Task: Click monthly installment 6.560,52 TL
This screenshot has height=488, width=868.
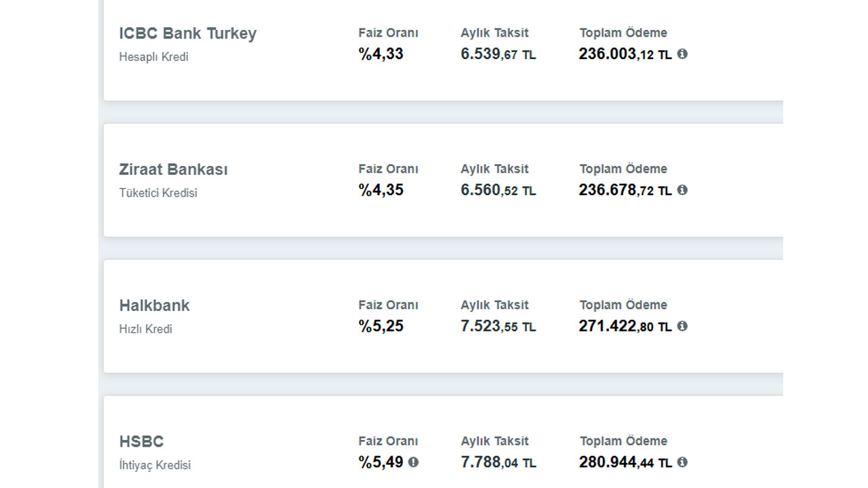Action: point(498,190)
